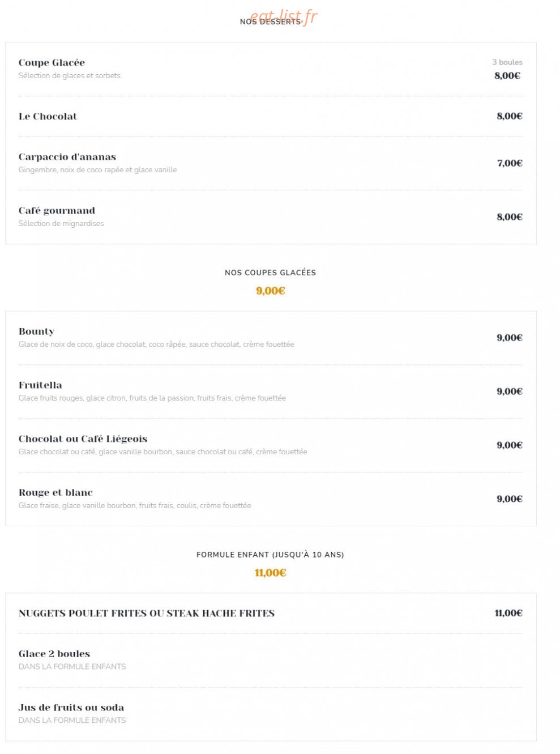This screenshot has width=560, height=754.
Task: Select the NUGGETS POULET FRITES OU STEAK HACHE FRITES item
Action: click(x=146, y=614)
